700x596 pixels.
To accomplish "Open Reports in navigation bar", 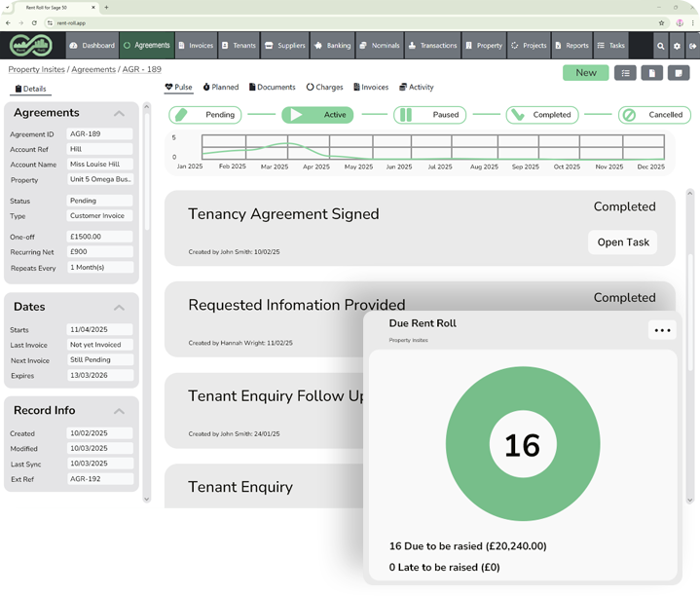I will point(572,46).
